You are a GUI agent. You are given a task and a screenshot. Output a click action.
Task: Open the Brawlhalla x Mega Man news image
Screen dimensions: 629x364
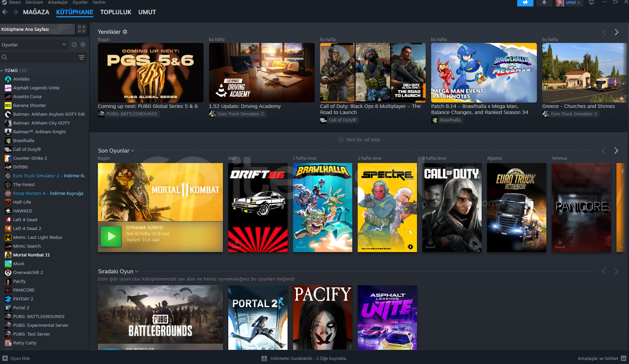coord(484,73)
